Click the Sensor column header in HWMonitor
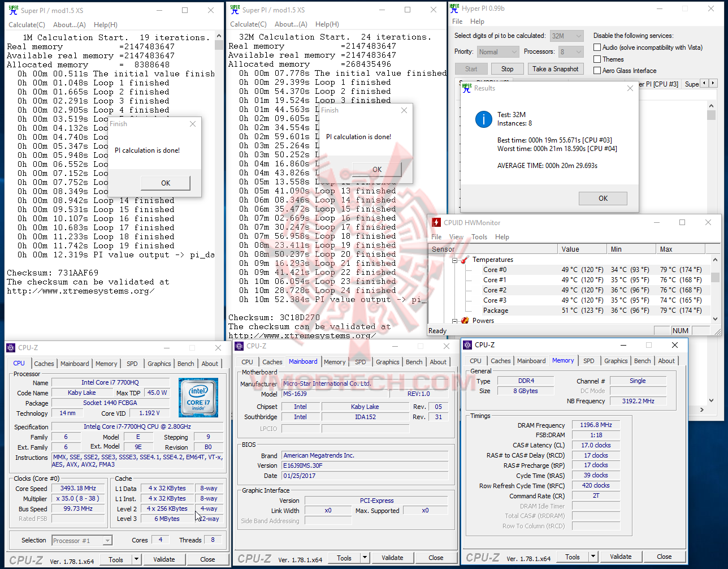The height and width of the screenshot is (569, 728). (x=492, y=249)
